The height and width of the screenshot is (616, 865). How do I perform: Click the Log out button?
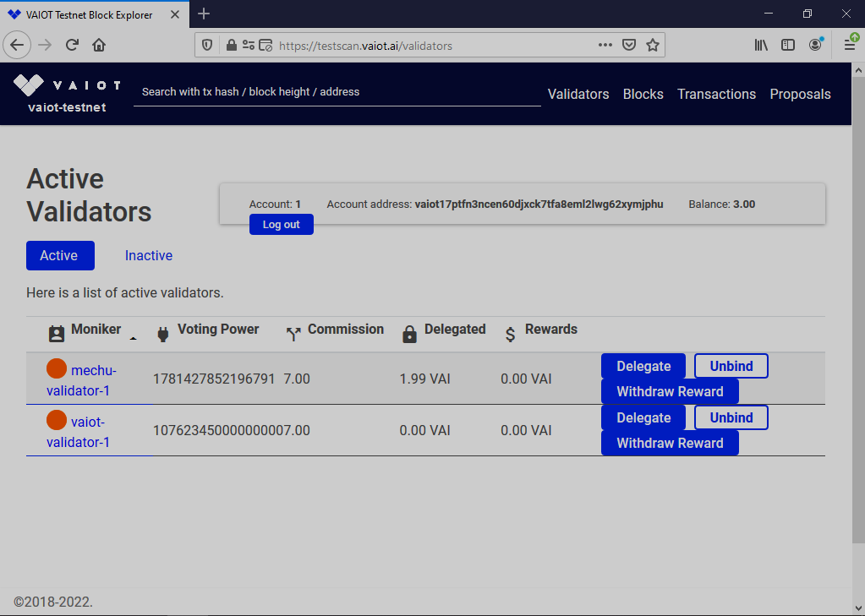[x=282, y=225]
